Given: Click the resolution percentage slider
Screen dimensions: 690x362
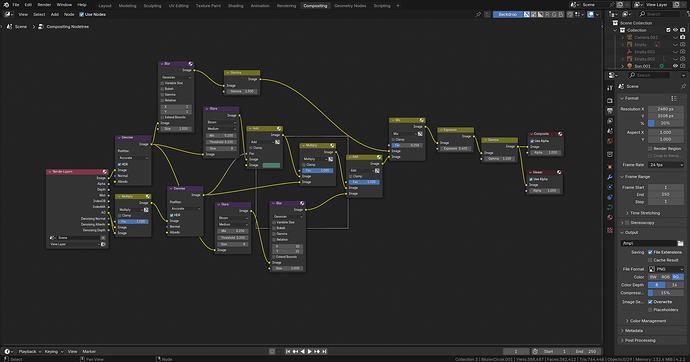Looking at the screenshot, I should 666,123.
